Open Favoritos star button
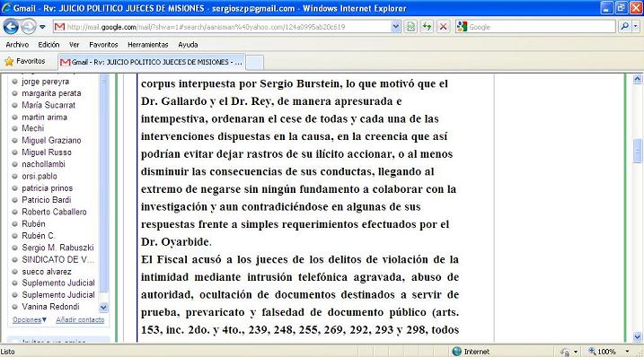Image resolution: width=644 pixels, height=357 pixels. [25, 62]
